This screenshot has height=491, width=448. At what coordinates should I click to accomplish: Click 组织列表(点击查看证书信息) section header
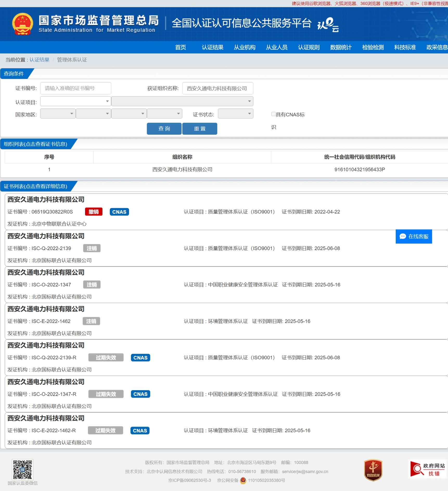coord(35,144)
